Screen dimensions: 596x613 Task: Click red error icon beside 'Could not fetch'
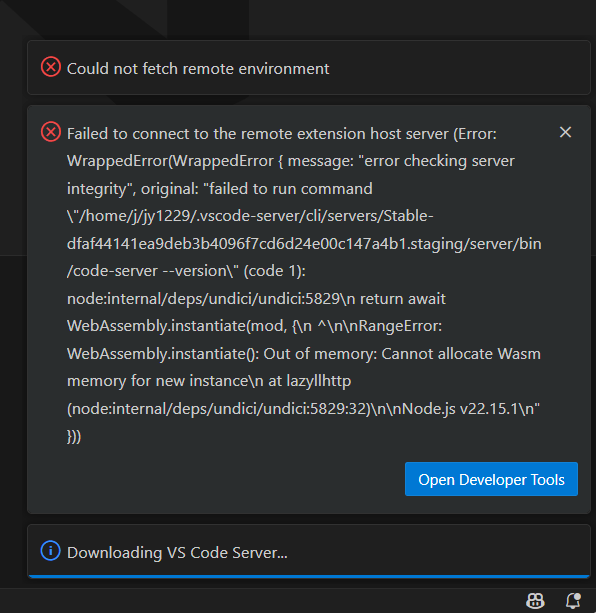(51, 67)
